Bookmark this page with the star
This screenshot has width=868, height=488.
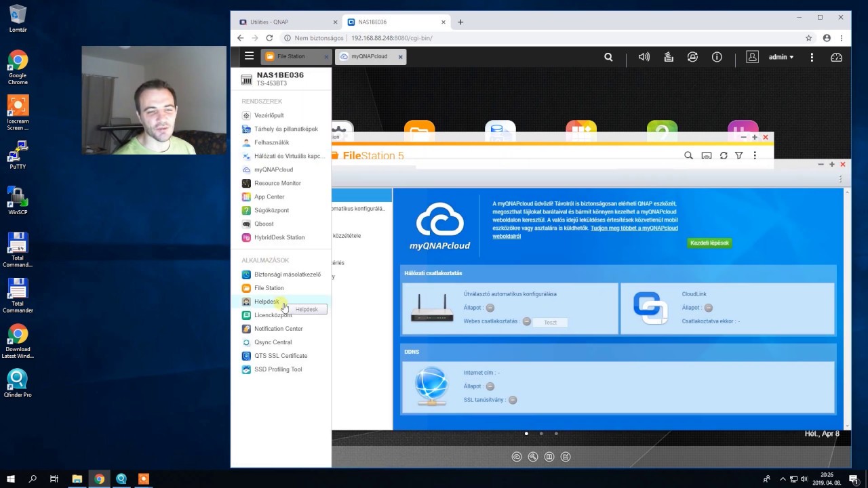click(808, 38)
